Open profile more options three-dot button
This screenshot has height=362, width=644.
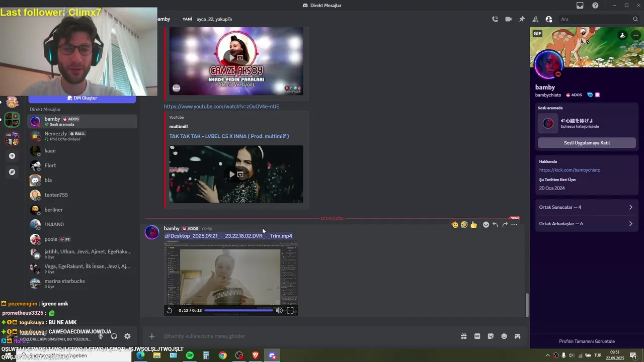click(x=636, y=35)
